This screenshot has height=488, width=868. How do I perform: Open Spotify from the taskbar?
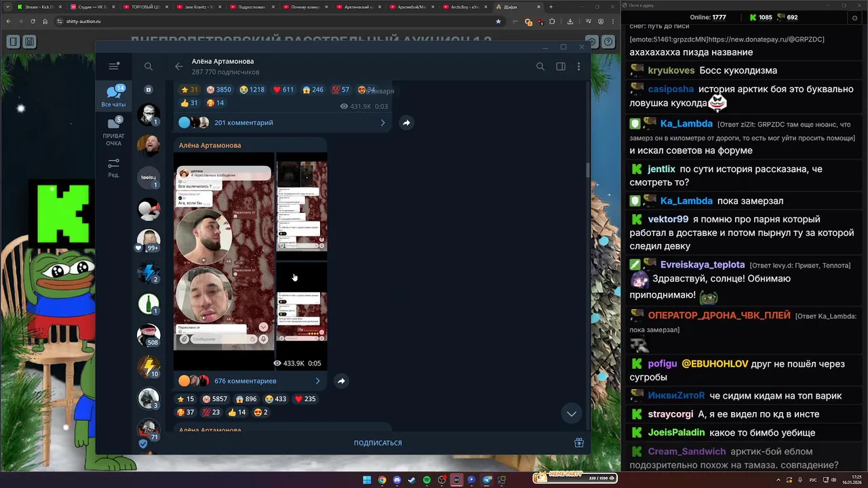(x=427, y=480)
